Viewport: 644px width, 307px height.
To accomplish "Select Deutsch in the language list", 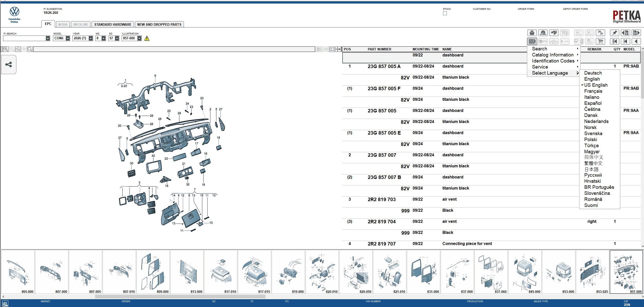I will pyautogui.click(x=593, y=73).
